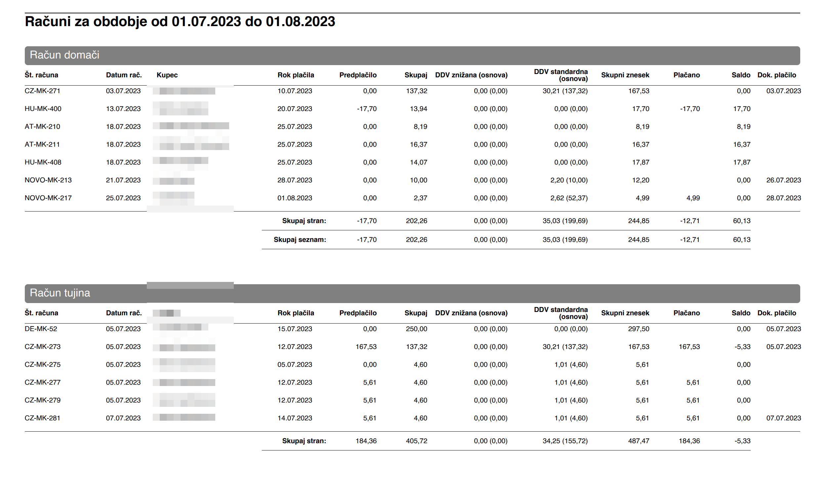
Task: Select invoice HU-MK-400 row label
Action: [x=43, y=109]
